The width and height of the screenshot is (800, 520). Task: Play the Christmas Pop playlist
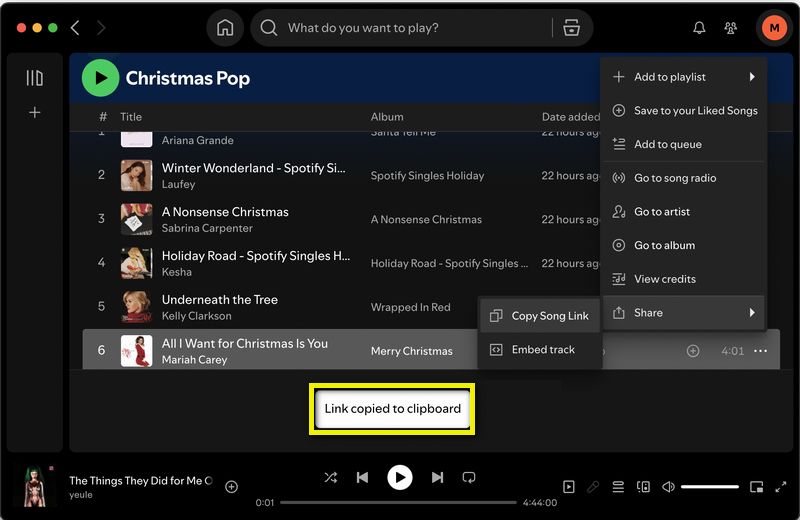(x=101, y=78)
